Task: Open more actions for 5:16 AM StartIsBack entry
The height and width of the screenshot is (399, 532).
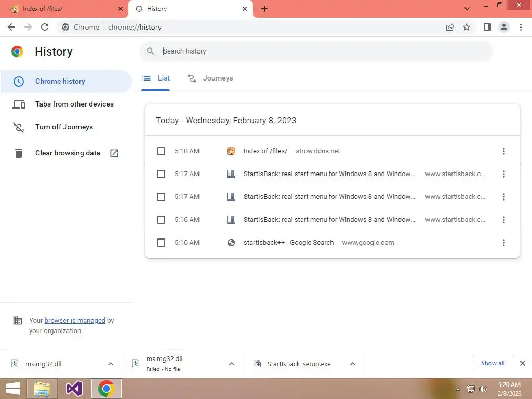Action: tap(504, 220)
